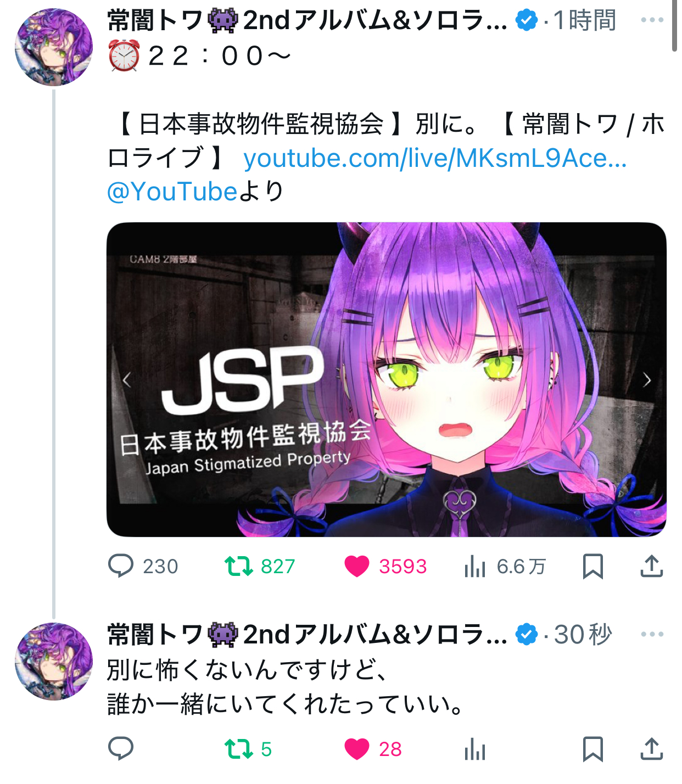Screen dimensions: 682x784
Task: Bookmark the first tweet
Action: pos(592,566)
